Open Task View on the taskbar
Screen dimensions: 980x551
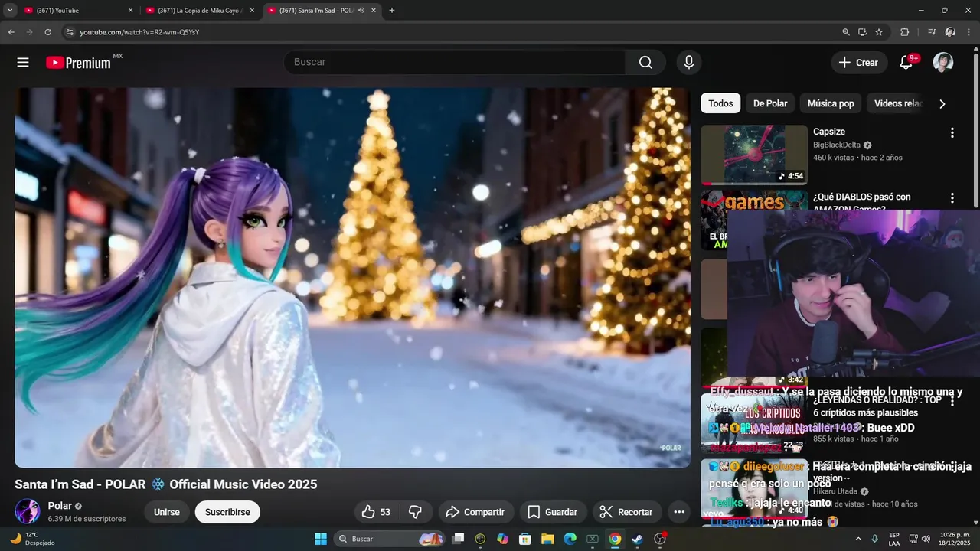pos(458,539)
